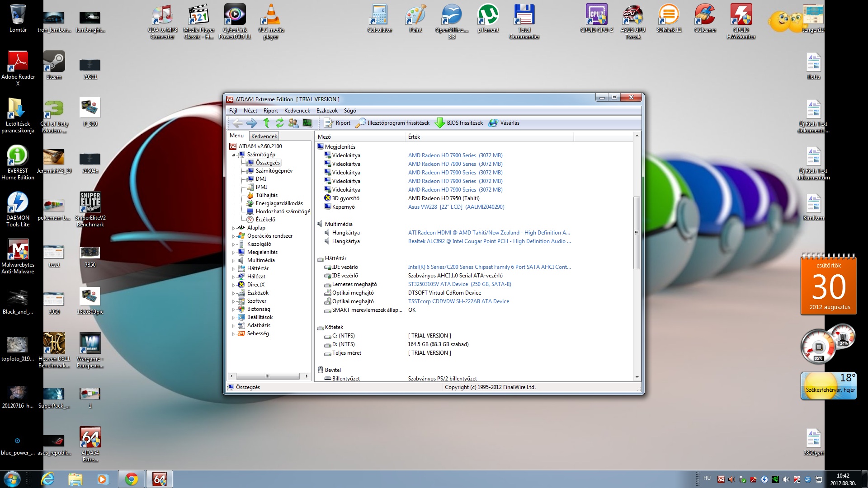
Task: Expand the Kiszolgáló tree node
Action: pos(234,244)
